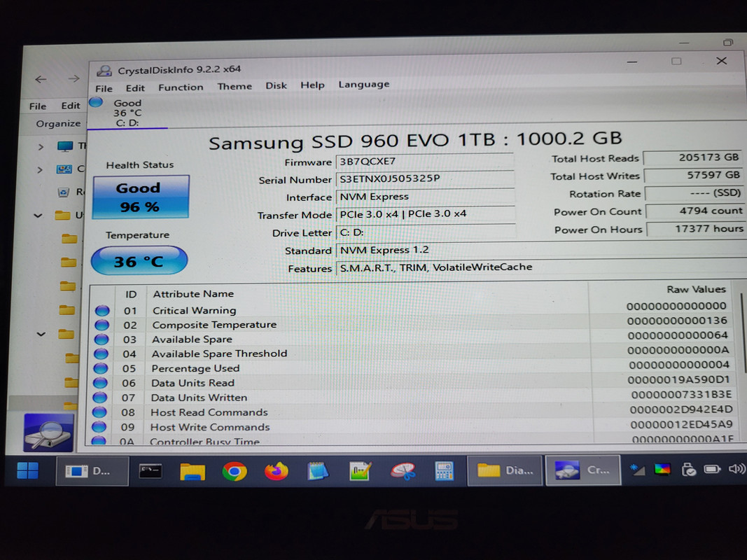Select the Good 36 °C C: D: disk tab

[x=127, y=113]
